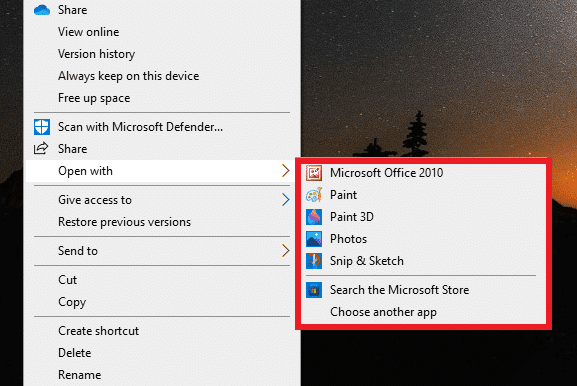Click the Snip & Sketch icon
Screen dimensions: 577x386
[314, 261]
